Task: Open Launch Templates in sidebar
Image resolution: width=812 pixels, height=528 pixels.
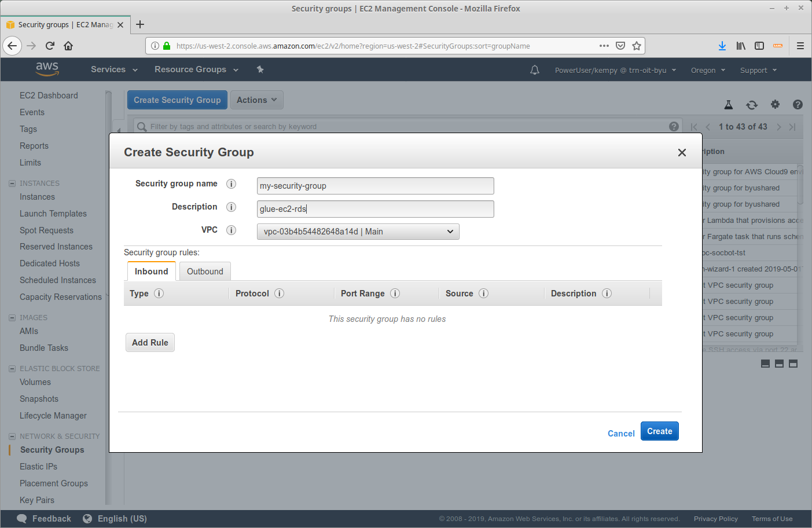Action: [x=53, y=214]
